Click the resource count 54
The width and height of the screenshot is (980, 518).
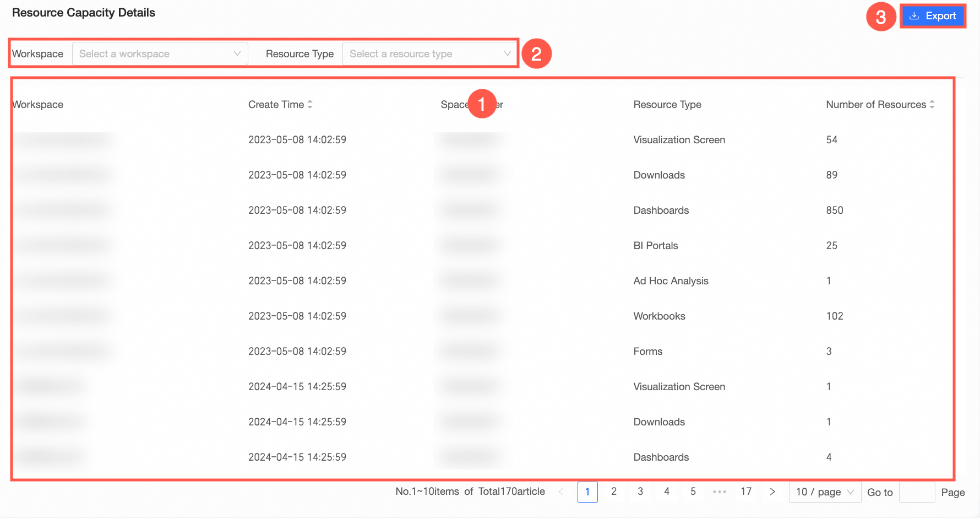(832, 140)
